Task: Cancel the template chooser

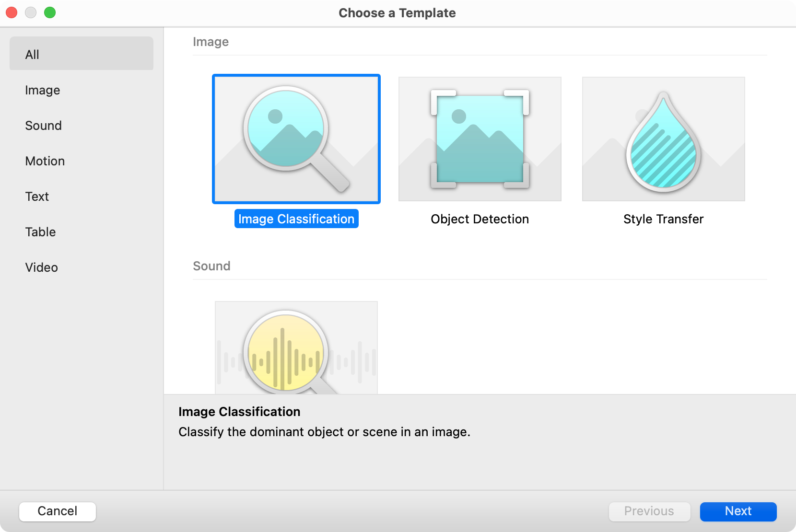Action: 57,511
